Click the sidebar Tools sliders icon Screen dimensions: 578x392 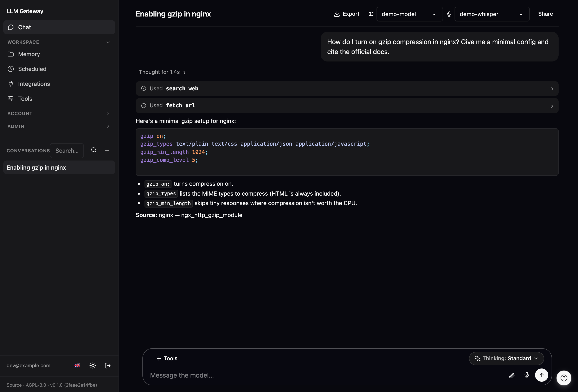pos(11,98)
